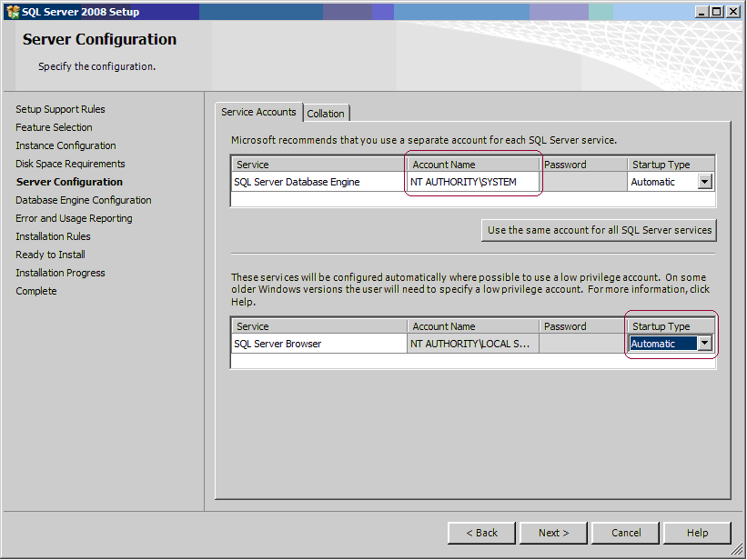Minimize the setup window
Viewport: 747px width, 560px height.
tap(701, 12)
